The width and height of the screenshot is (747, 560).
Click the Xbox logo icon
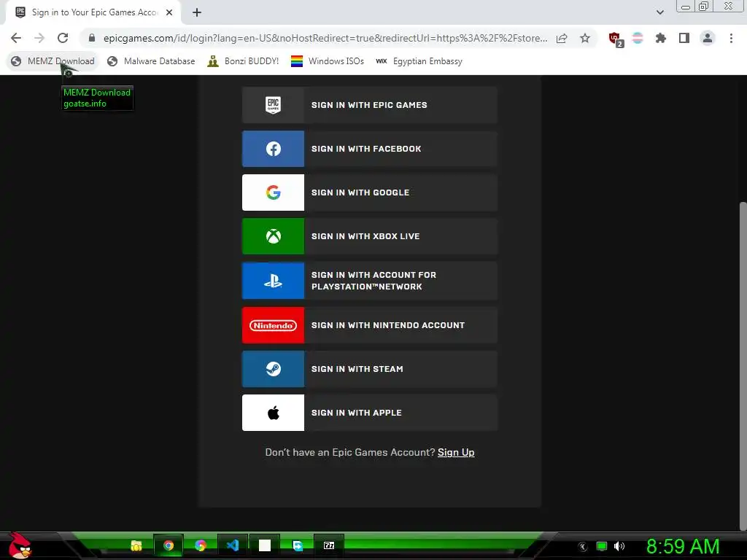[x=273, y=236]
